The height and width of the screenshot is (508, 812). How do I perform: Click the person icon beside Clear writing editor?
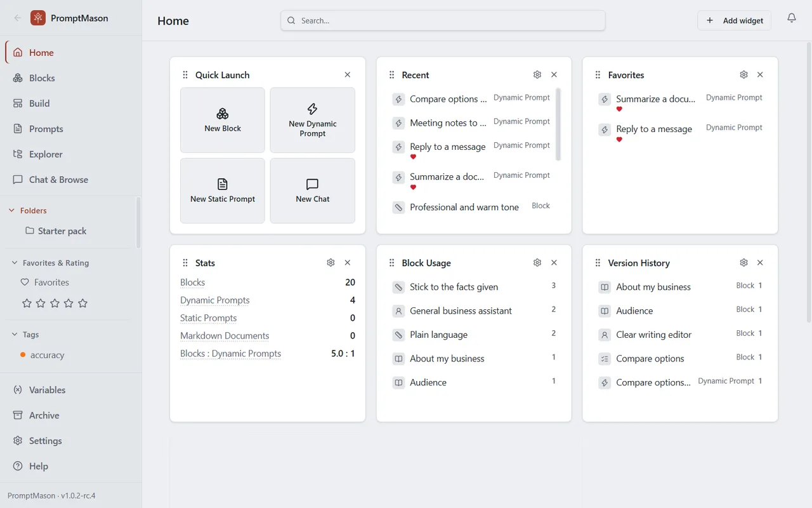[x=605, y=335]
